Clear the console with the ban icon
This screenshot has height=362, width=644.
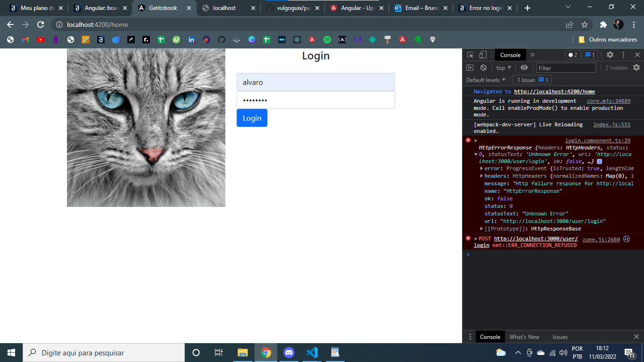(x=483, y=68)
